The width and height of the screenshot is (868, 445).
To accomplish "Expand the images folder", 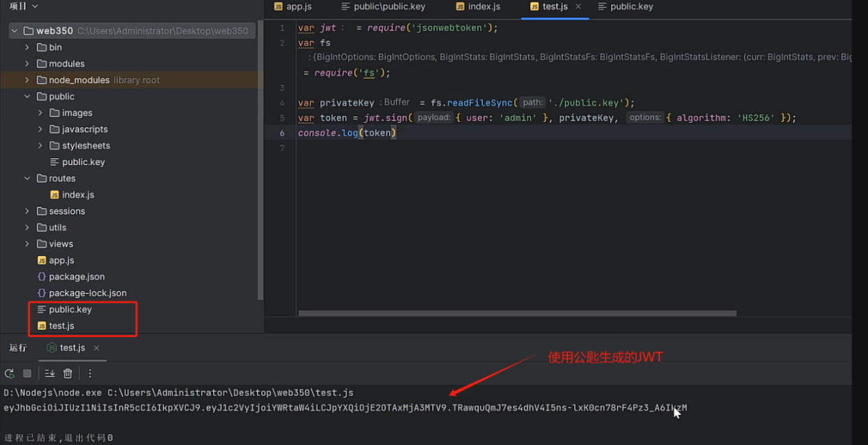I will click(40, 113).
